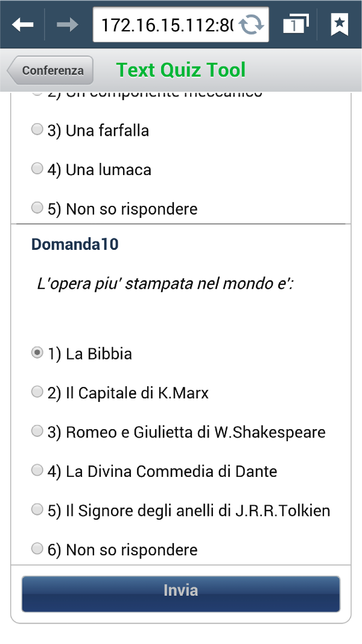Tap the browser forward arrow
Screen dimensions: 362x644
click(x=67, y=24)
